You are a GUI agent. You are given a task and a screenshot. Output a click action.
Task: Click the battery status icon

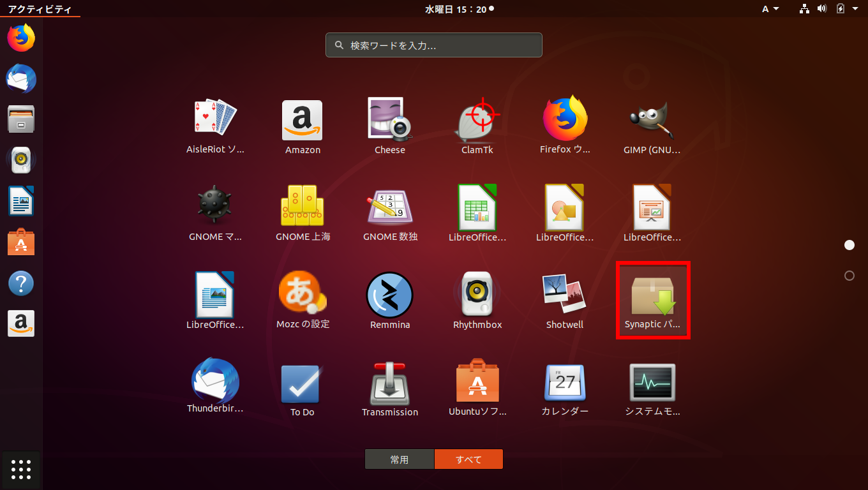[841, 9]
